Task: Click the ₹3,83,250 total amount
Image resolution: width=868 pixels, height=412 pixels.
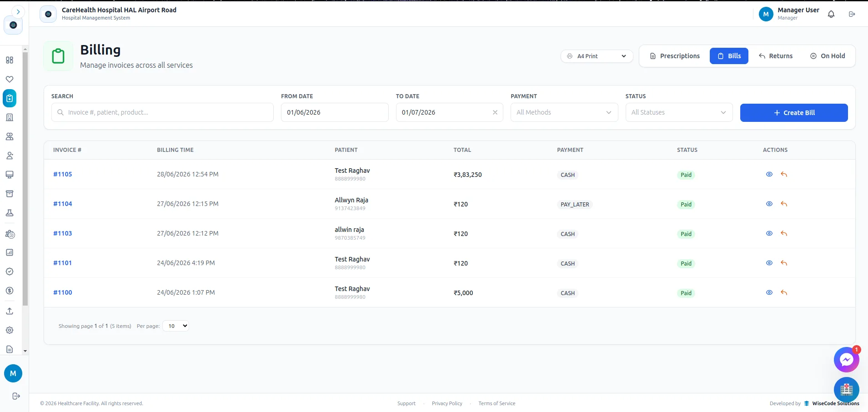Action: pyautogui.click(x=467, y=175)
